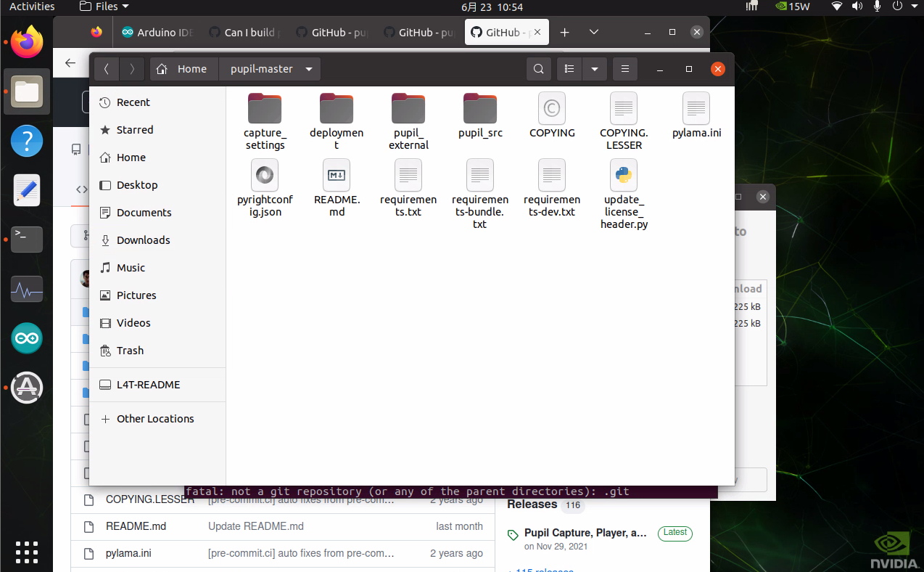Open Other Locations in sidebar
Viewport: 924px width, 572px height.
[x=157, y=419]
